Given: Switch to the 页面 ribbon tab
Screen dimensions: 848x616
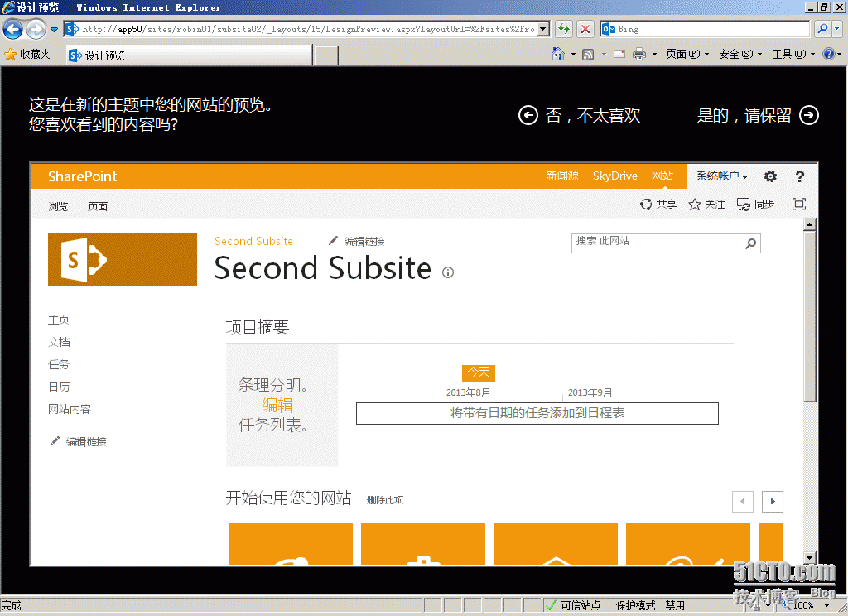Looking at the screenshot, I should click(98, 206).
